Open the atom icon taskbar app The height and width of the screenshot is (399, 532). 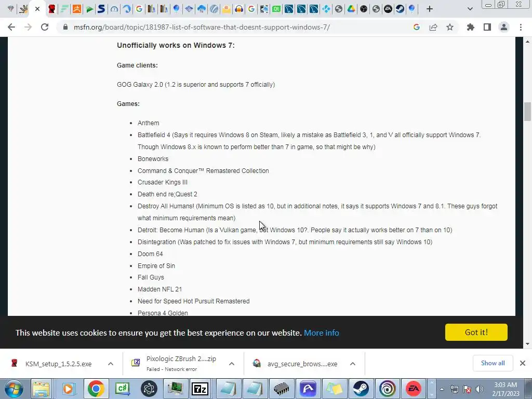(149, 389)
